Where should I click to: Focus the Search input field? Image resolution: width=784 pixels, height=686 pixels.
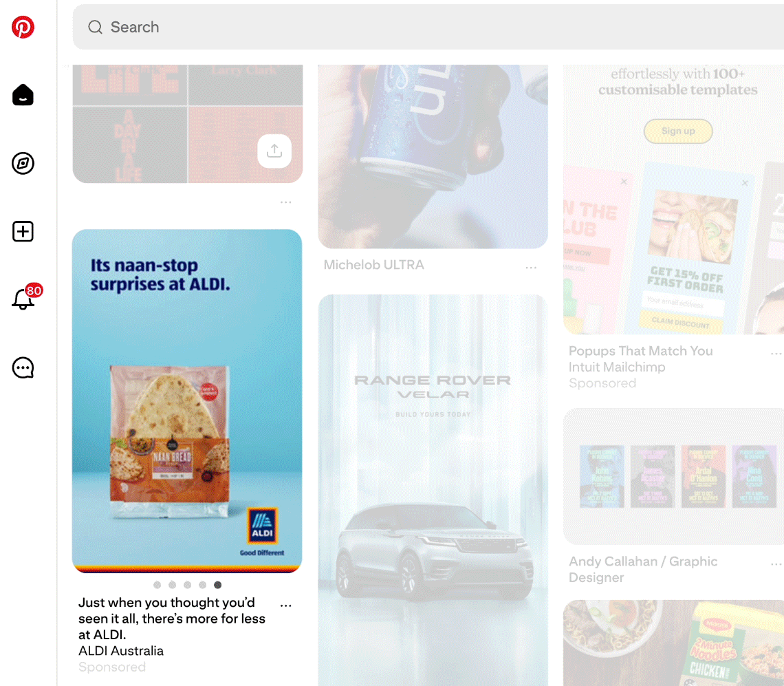428,27
